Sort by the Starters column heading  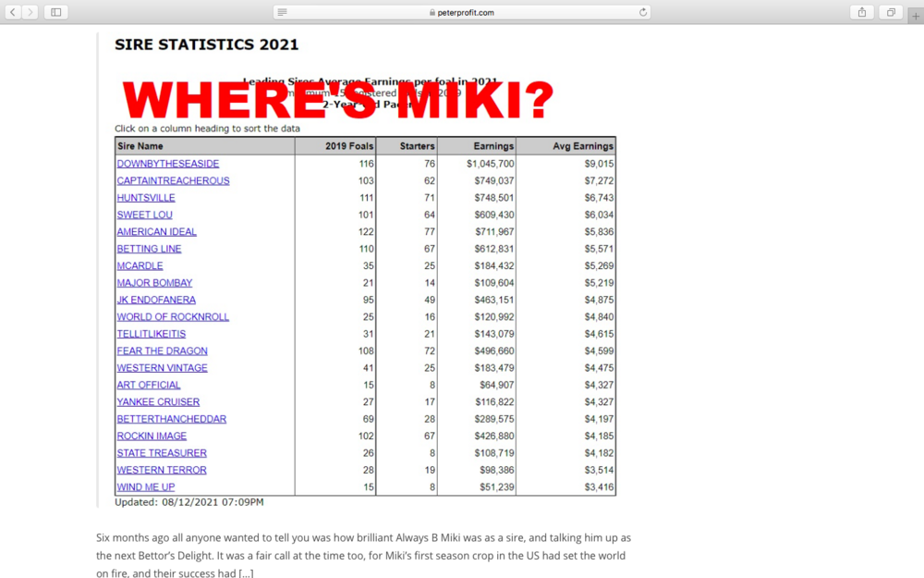tap(417, 146)
